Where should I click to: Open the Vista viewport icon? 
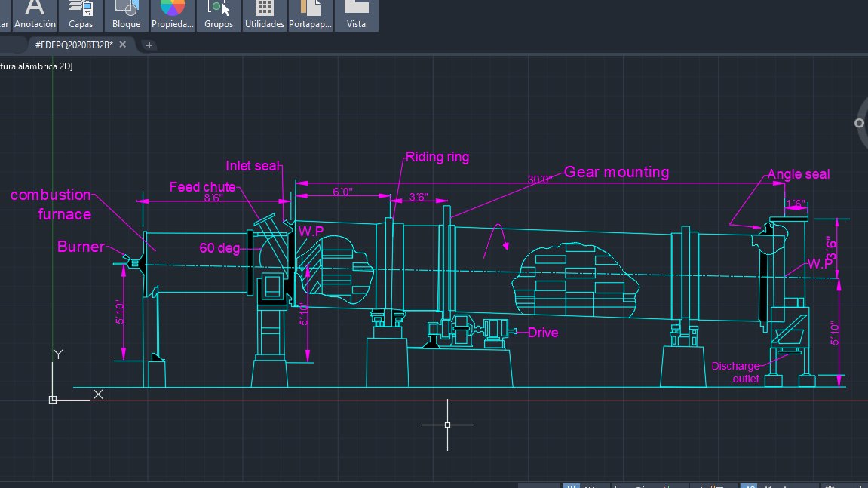coord(356,11)
